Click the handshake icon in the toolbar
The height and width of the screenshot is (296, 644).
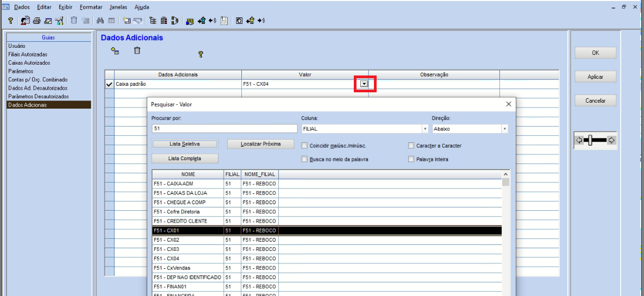click(137, 21)
